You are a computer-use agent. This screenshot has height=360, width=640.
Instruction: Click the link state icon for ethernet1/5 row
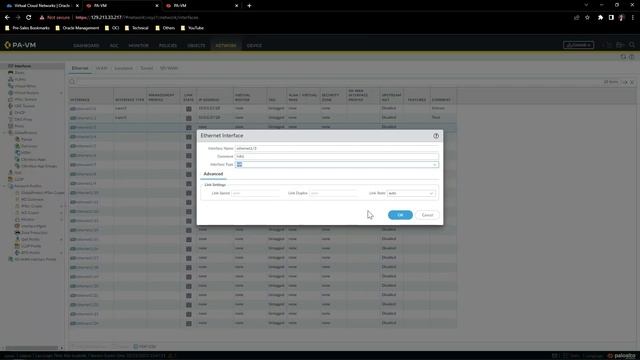coord(189,147)
